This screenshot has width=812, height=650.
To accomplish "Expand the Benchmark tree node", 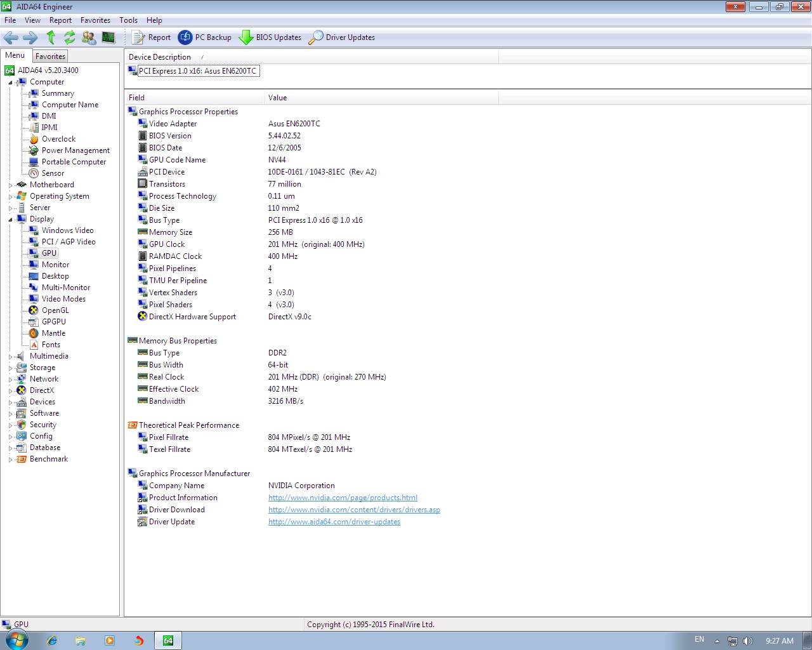I will 10,460.
